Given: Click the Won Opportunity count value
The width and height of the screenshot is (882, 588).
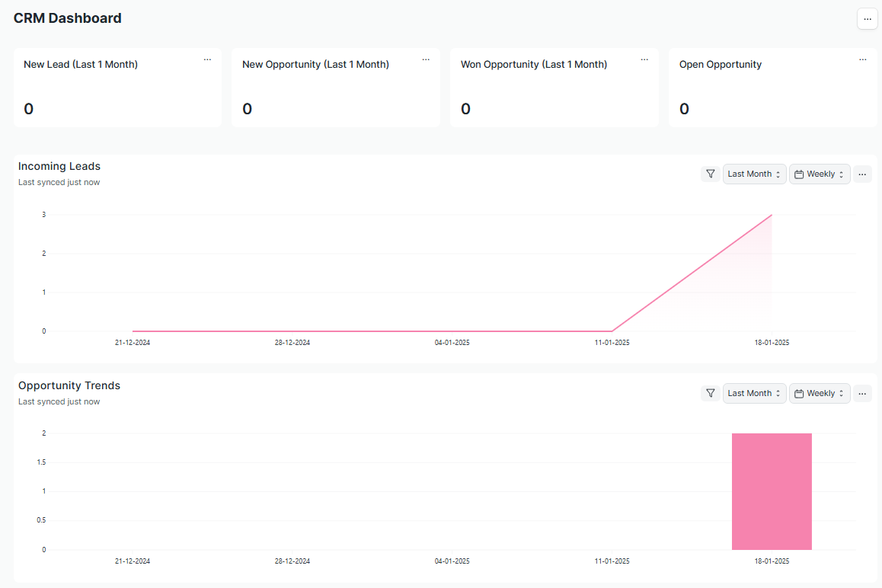Looking at the screenshot, I should point(465,109).
